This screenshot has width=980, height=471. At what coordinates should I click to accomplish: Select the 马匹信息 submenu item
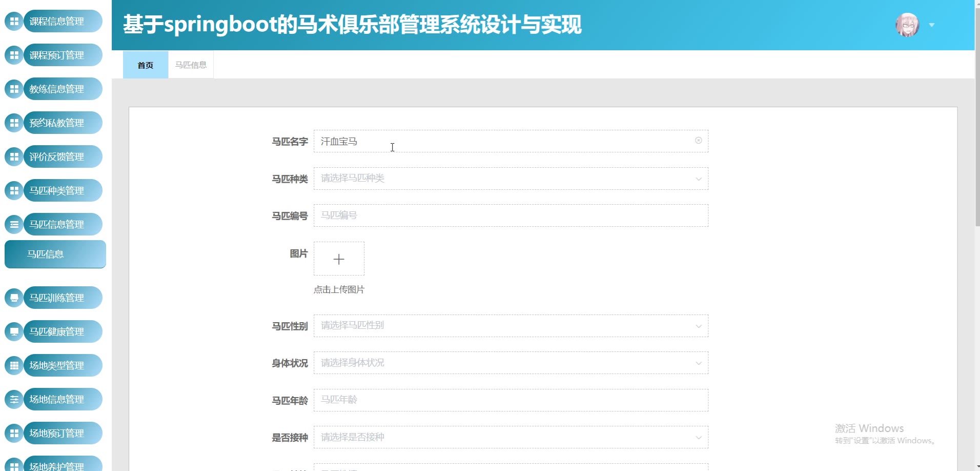[x=55, y=254]
